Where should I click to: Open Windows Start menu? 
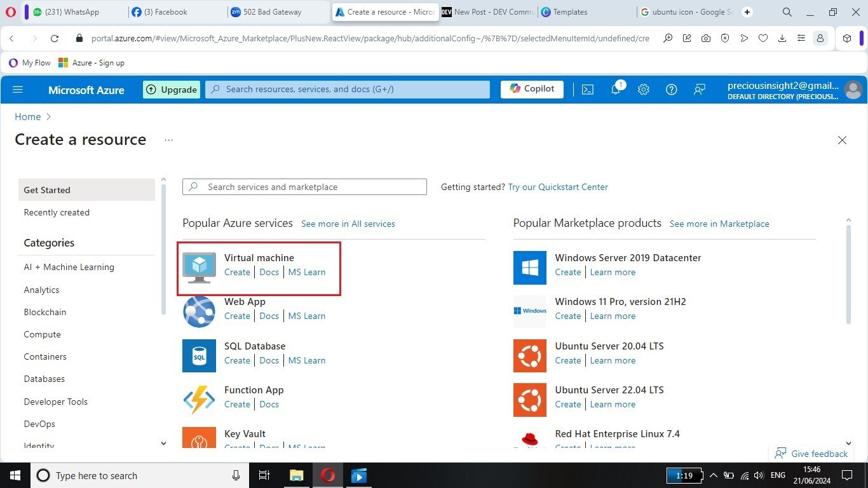[x=15, y=475]
